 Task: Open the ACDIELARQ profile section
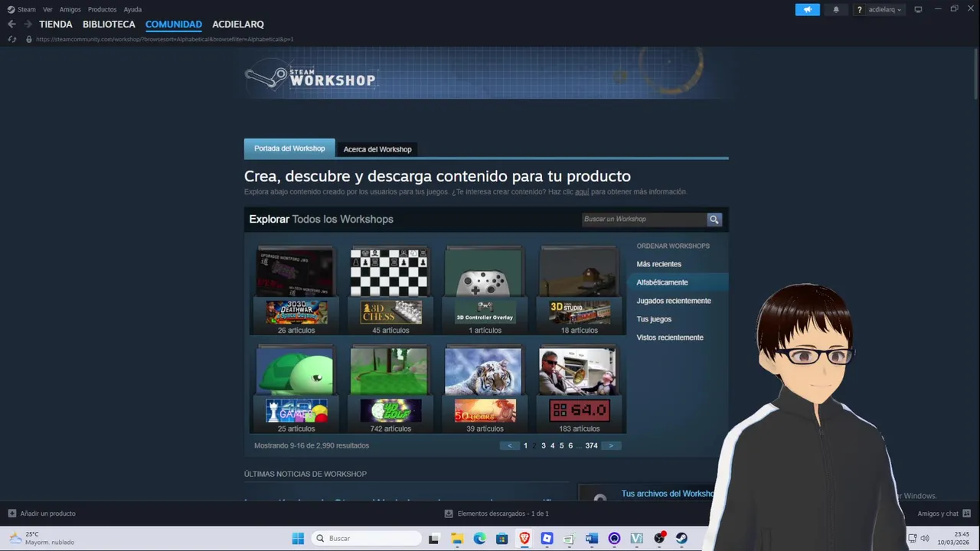tap(238, 24)
